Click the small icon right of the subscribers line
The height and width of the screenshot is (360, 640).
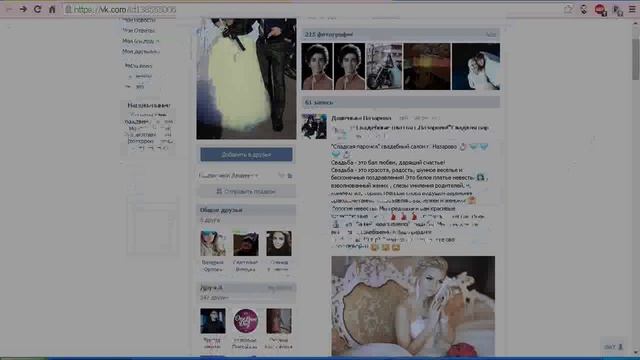click(290, 176)
